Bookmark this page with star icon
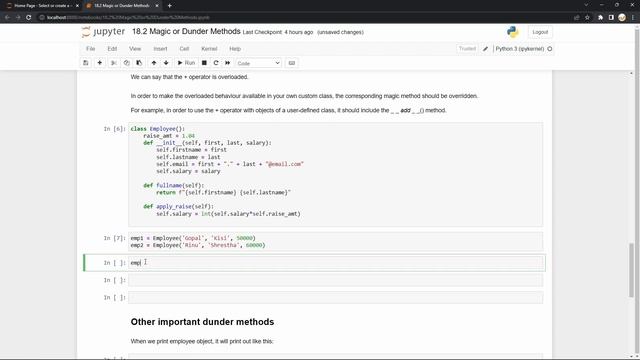This screenshot has height=360, width=640. click(x=587, y=18)
